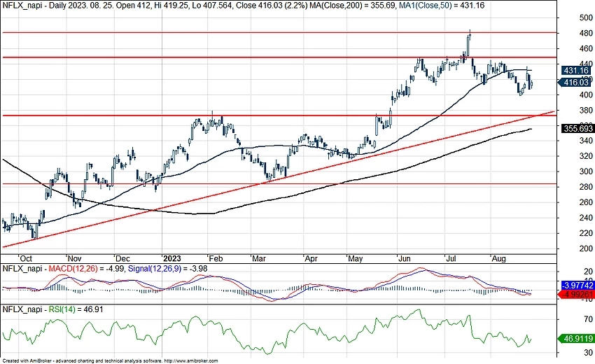Viewport: 595px width, 364px height.
Task: Click the 20 level label in MACD pane
Action: (x=589, y=272)
